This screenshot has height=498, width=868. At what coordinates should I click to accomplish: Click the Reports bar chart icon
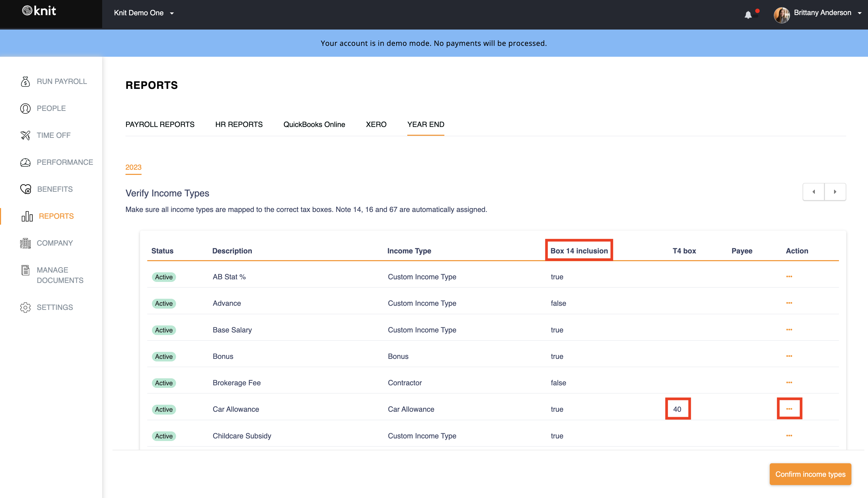point(27,216)
